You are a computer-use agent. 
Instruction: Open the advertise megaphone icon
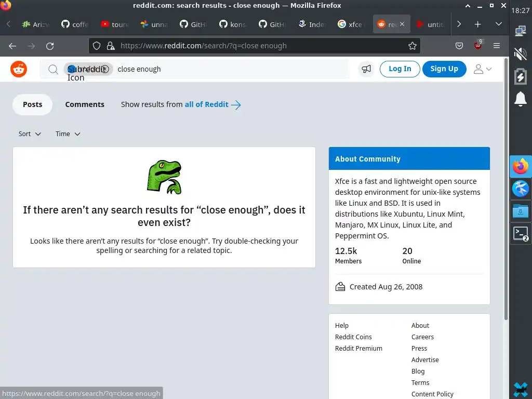[x=366, y=69]
